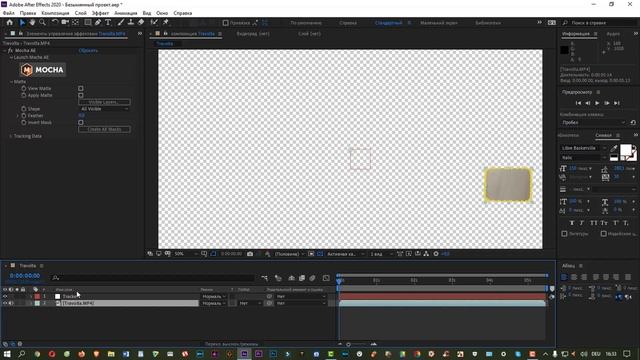Open the Shape dropdown set to All Visible

coord(104,109)
